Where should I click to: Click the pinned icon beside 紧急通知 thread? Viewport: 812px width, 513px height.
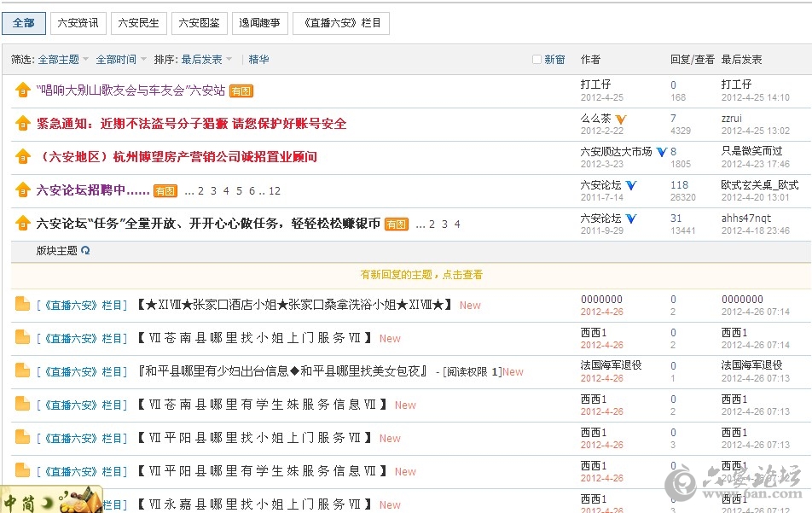click(23, 124)
